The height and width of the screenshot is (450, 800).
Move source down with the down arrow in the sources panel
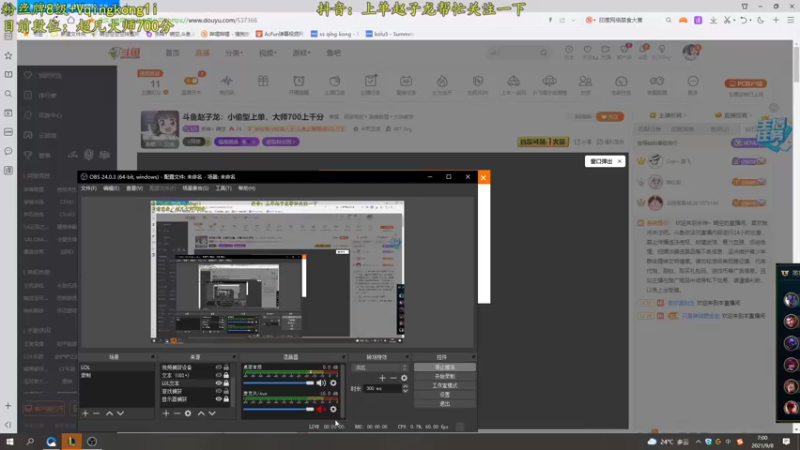[212, 413]
